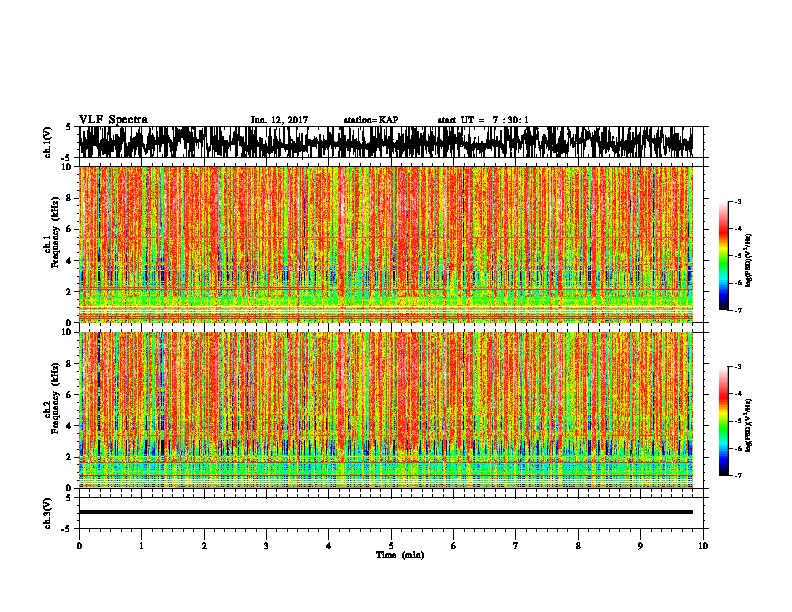Click the "ch.1(V)" axis label

(x=48, y=142)
